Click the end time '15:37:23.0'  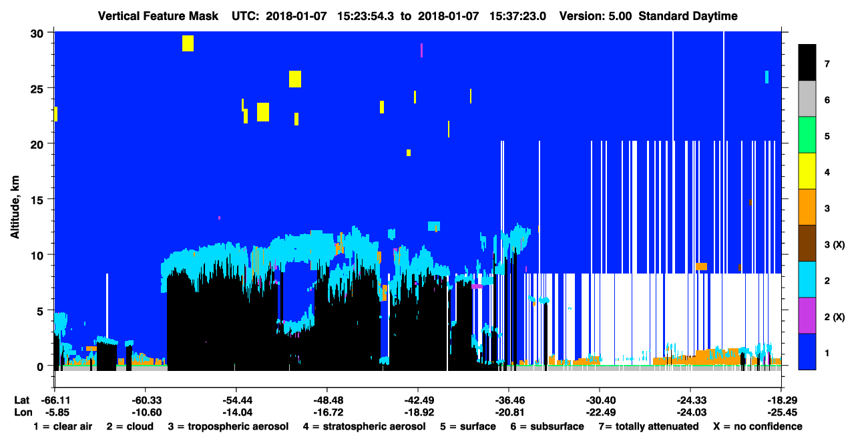point(518,16)
